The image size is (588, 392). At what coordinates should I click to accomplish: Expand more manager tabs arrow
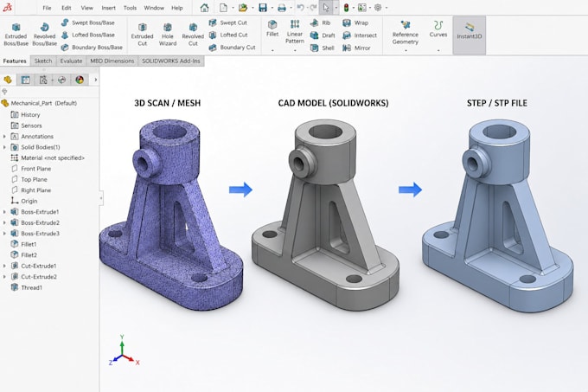pyautogui.click(x=96, y=80)
